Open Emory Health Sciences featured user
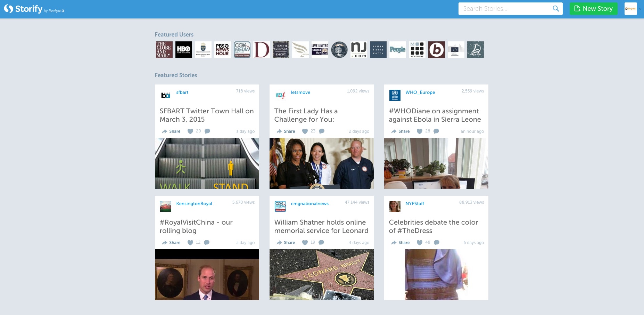The width and height of the screenshot is (644, 315). [281, 50]
